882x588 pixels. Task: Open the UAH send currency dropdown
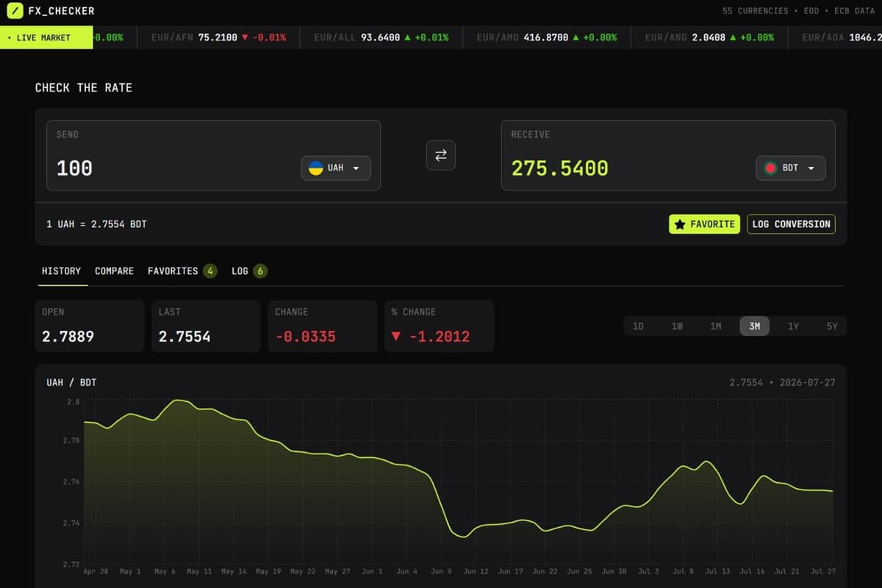(336, 168)
